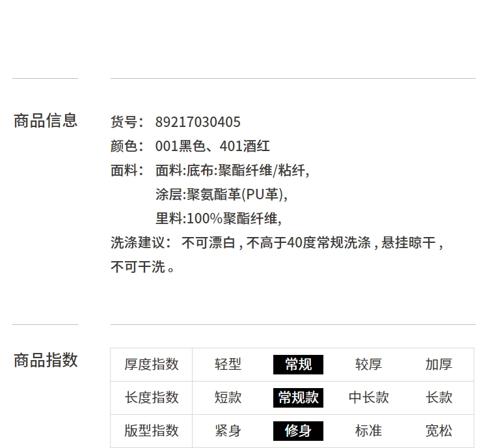Choose 宽松 fit option

point(439,431)
